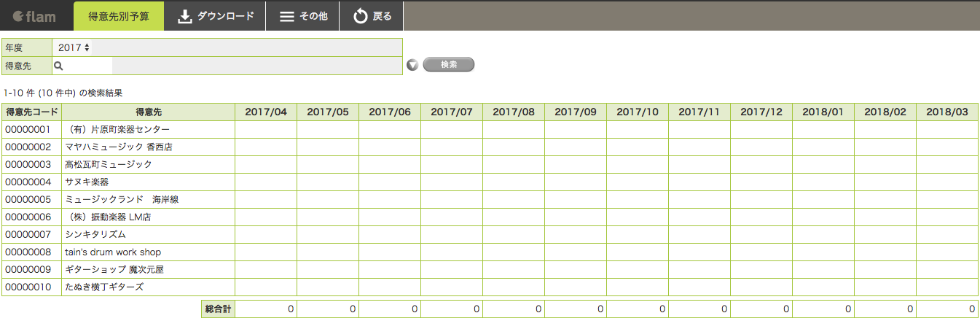Viewport: 980px width, 321px height.
Task: Click 2017/04 budget cell for 片原町楽器センター
Action: [266, 130]
